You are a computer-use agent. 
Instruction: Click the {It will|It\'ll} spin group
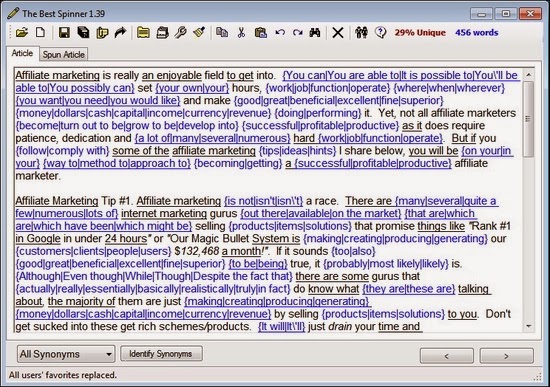click(x=282, y=326)
